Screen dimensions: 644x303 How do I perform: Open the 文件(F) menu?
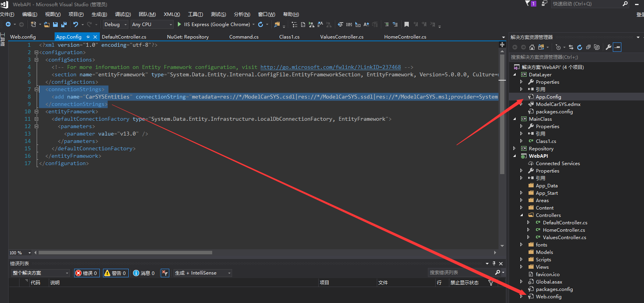7,14
